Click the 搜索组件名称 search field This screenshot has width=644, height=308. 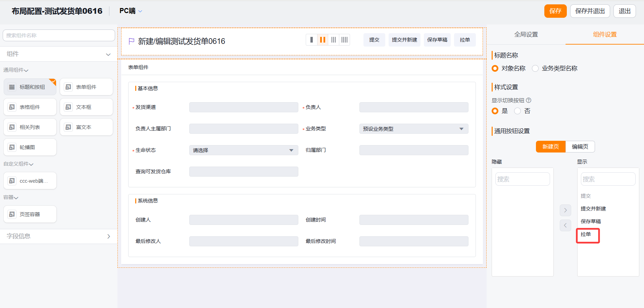pos(59,35)
